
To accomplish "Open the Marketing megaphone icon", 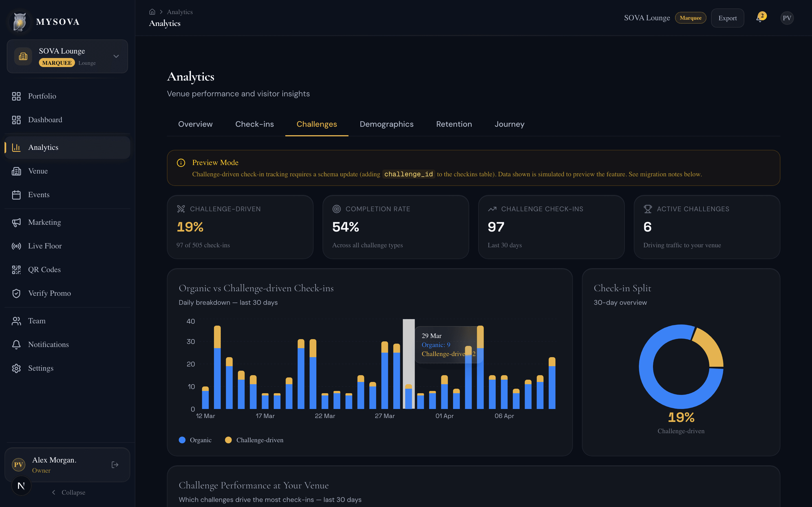I will (x=16, y=222).
